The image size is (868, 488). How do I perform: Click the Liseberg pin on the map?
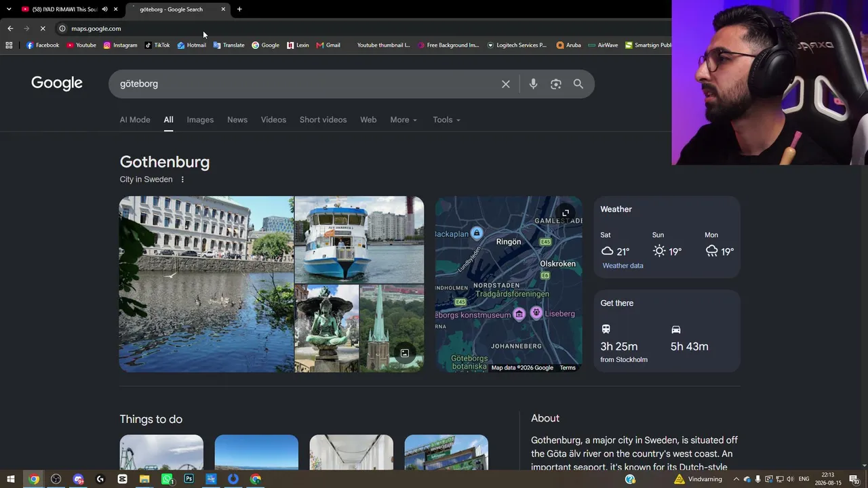(536, 312)
